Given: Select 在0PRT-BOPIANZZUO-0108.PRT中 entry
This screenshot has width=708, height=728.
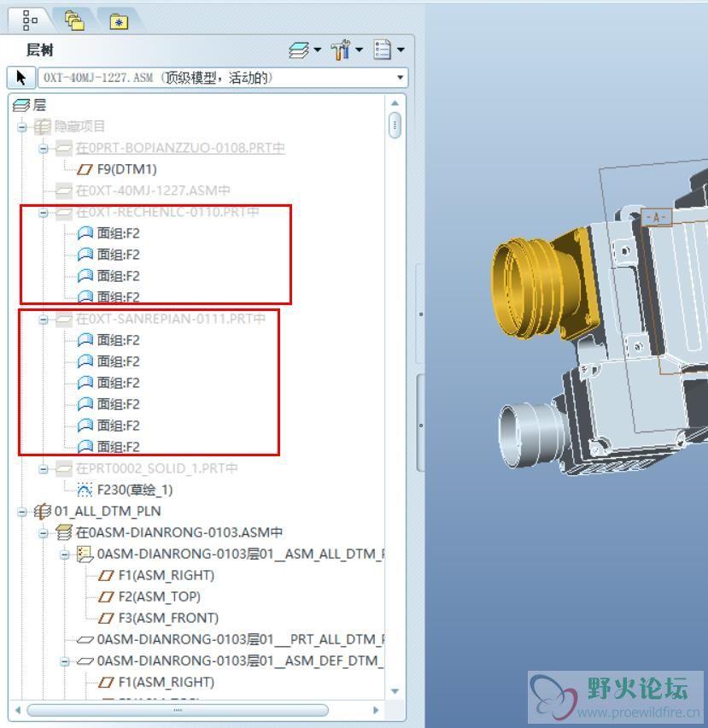Looking at the screenshot, I should pyautogui.click(x=180, y=148).
